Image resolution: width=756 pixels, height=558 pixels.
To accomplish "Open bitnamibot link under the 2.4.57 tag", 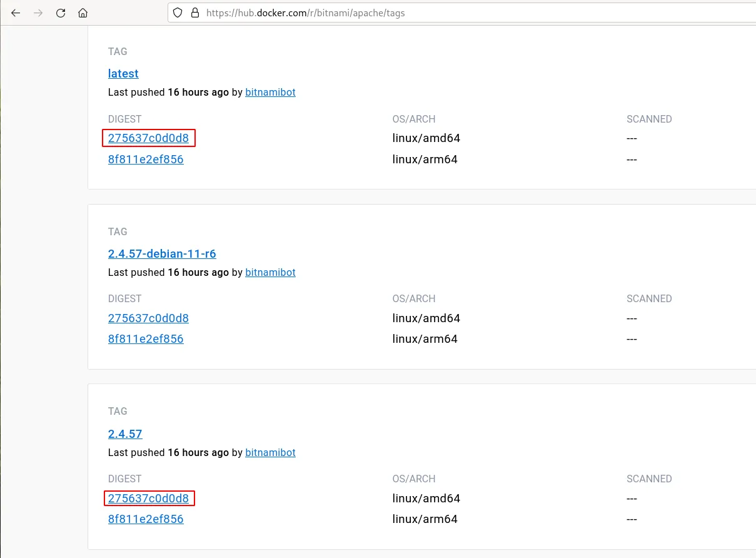I will [x=270, y=453].
